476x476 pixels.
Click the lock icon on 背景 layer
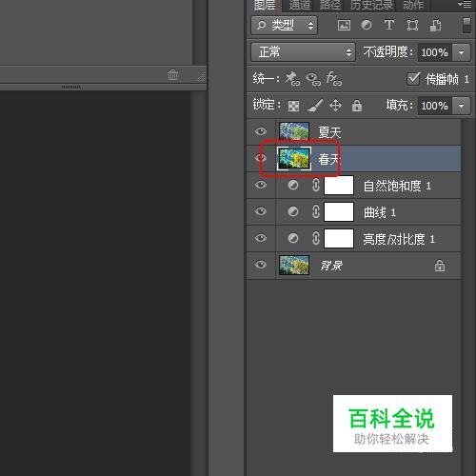440,266
